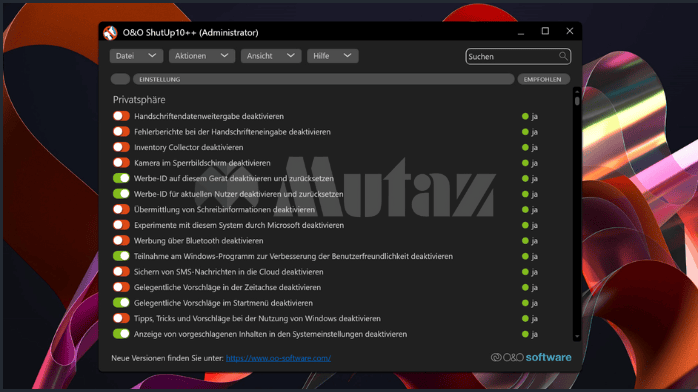698x392 pixels.
Task: Click the scrollbar down arrow
Action: (577, 337)
